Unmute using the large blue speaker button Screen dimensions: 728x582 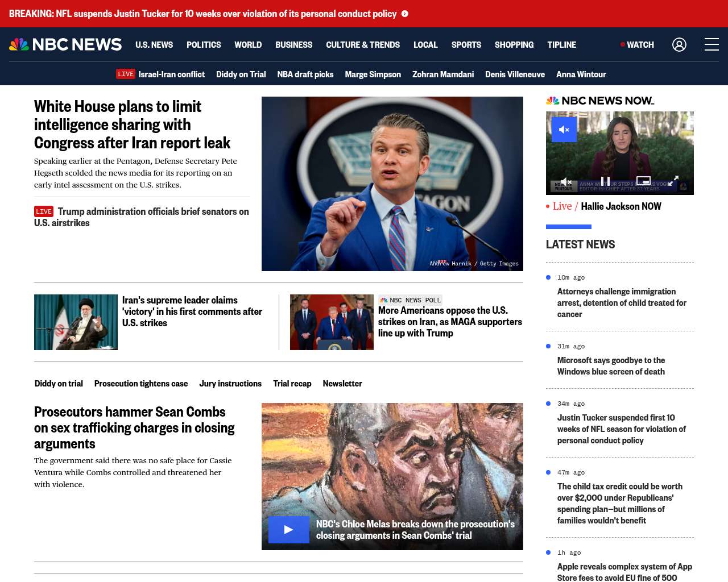click(564, 130)
